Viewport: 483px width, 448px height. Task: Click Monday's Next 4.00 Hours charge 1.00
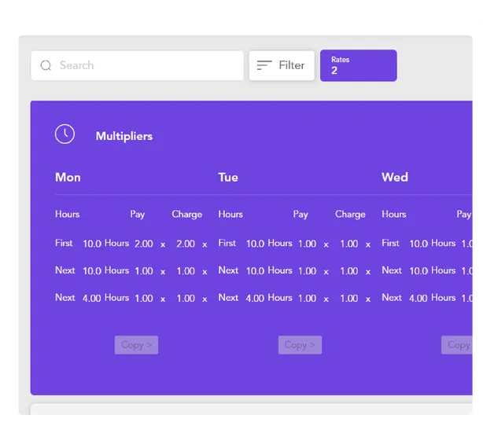186,298
